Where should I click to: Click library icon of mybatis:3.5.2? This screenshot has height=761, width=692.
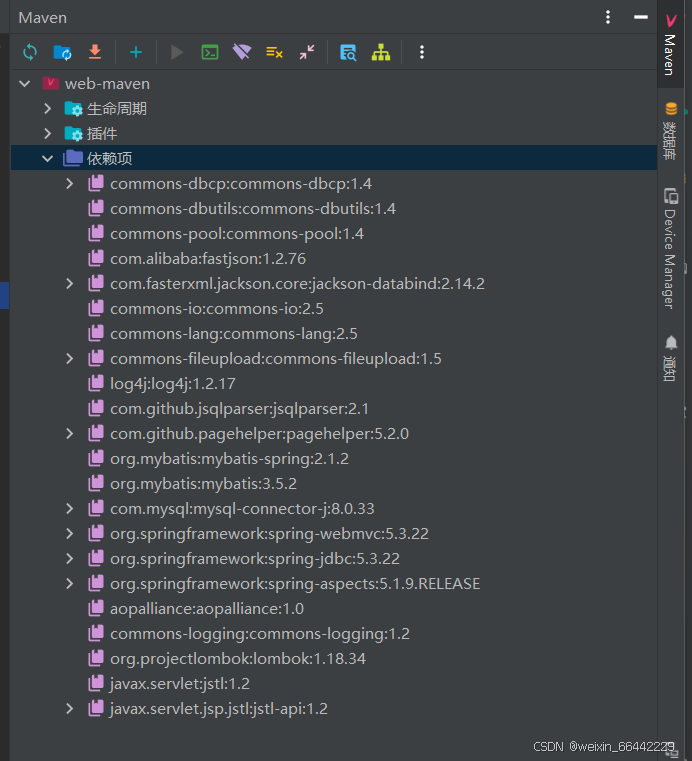96,483
